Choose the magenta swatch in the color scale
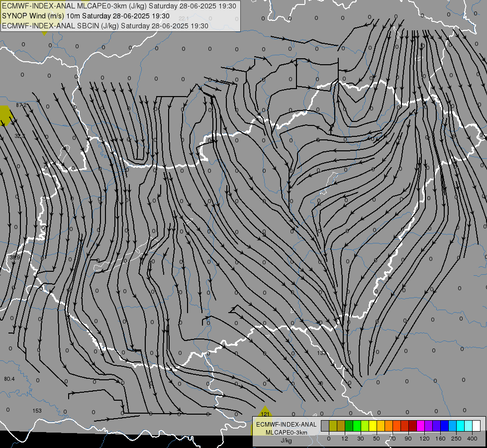The width and height of the screenshot is (487, 448). click(x=421, y=426)
